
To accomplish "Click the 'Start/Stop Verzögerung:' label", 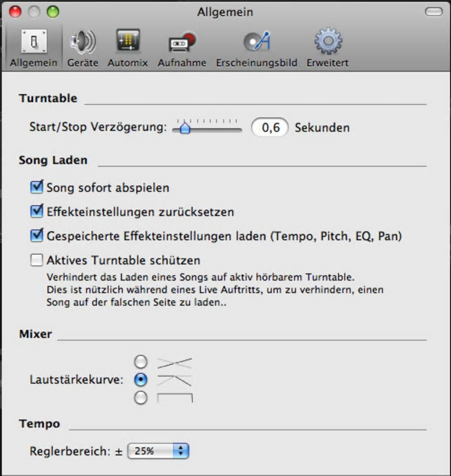I will [x=98, y=127].
